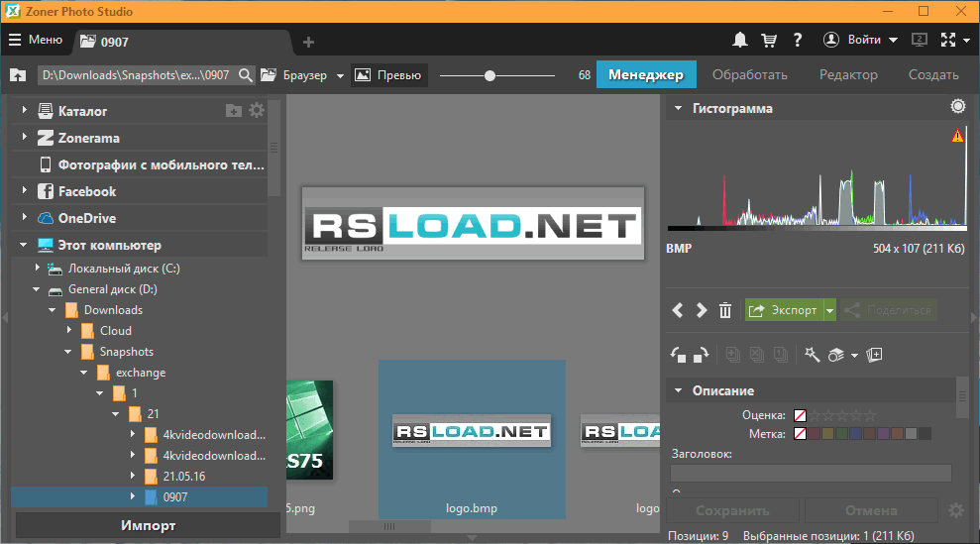Select the logo.bmp thumbnail

point(472,439)
